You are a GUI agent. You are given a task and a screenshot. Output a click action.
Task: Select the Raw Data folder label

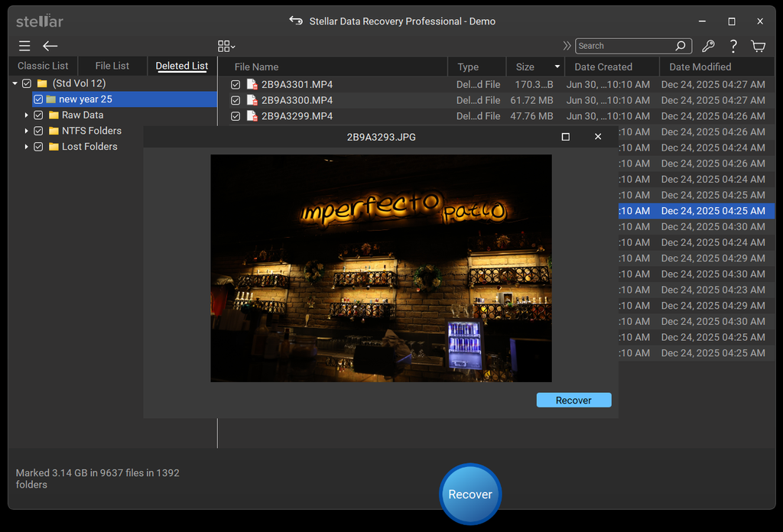(83, 115)
